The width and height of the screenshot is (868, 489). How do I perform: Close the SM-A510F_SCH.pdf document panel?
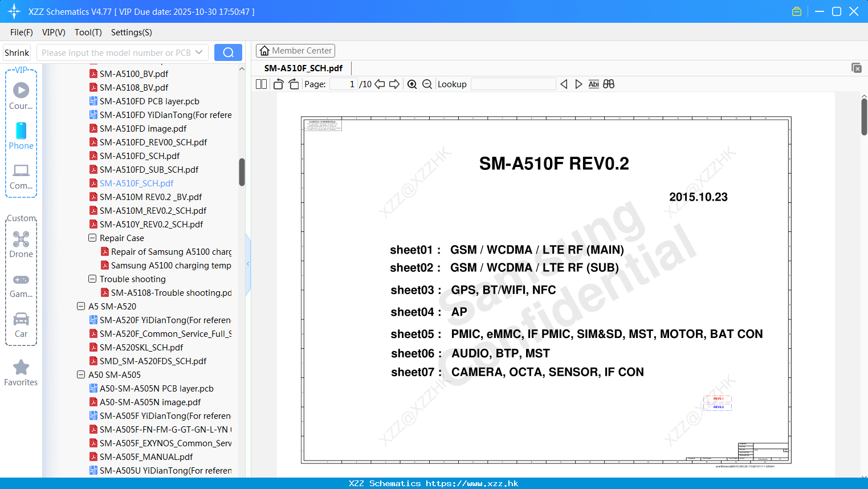[856, 68]
